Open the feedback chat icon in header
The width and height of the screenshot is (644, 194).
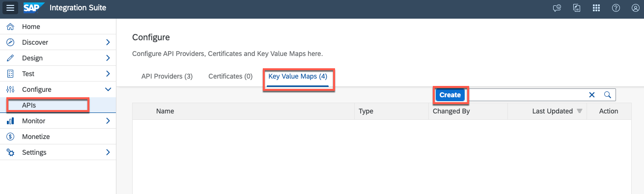click(557, 8)
